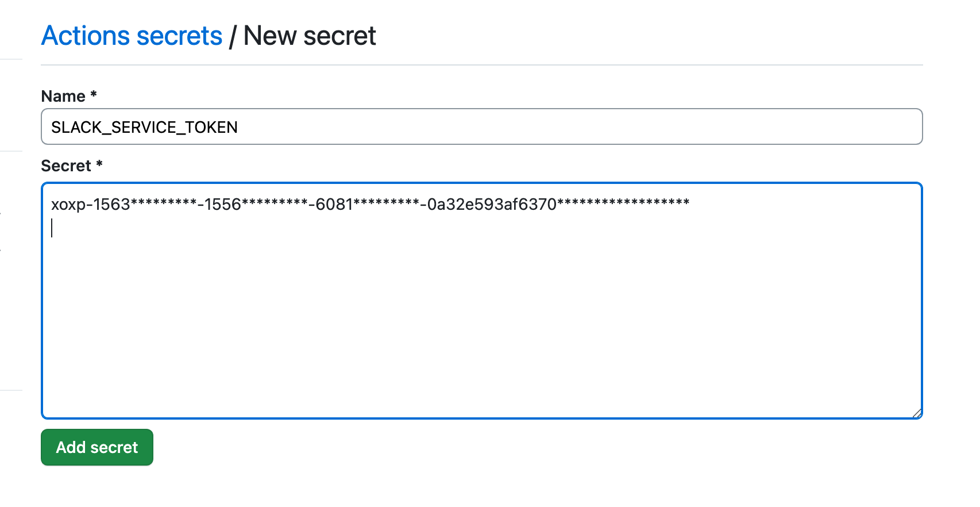Click the Add secret button
The image size is (980, 507).
tap(97, 447)
